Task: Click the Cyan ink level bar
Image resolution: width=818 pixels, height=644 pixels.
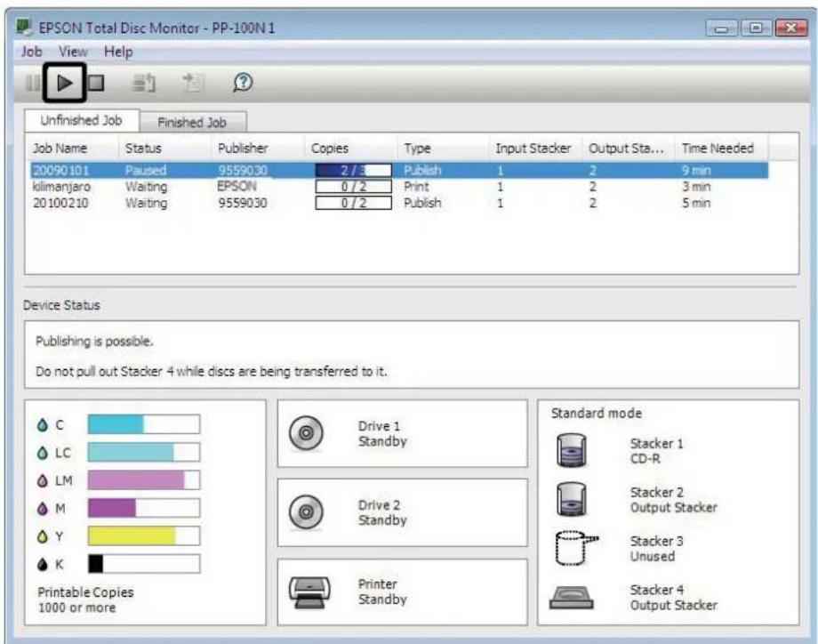Action: [143, 424]
